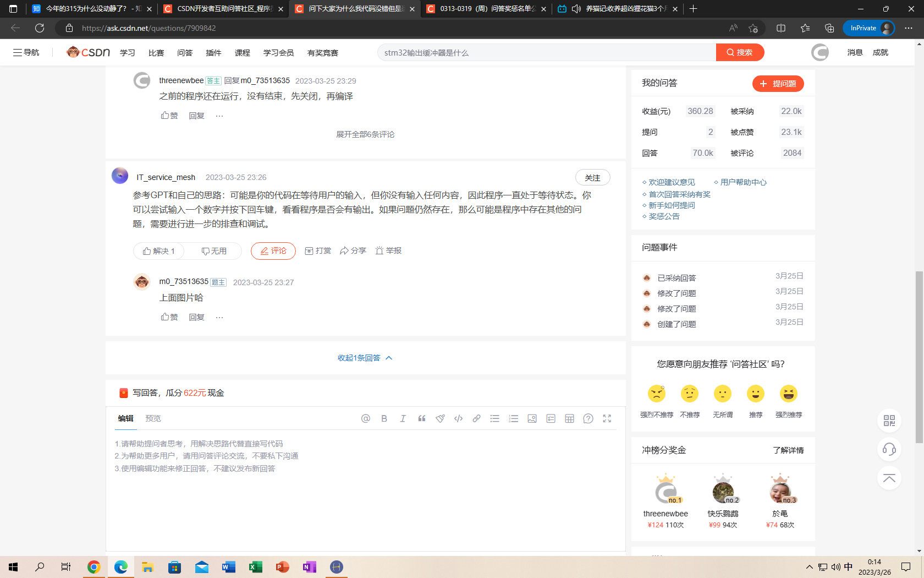
Task: Open Excel from the Windows taskbar
Action: coord(256,567)
